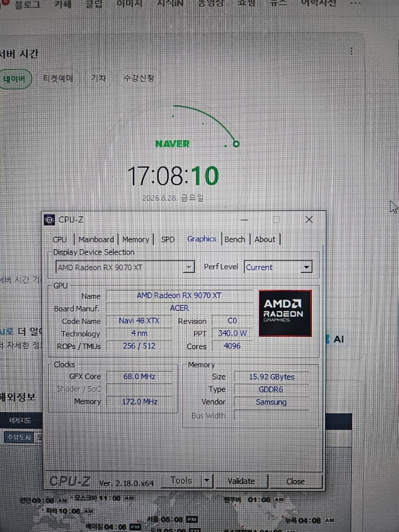Click the CPU-Z title bar app icon
Viewport: 399px width, 532px height.
click(x=49, y=220)
